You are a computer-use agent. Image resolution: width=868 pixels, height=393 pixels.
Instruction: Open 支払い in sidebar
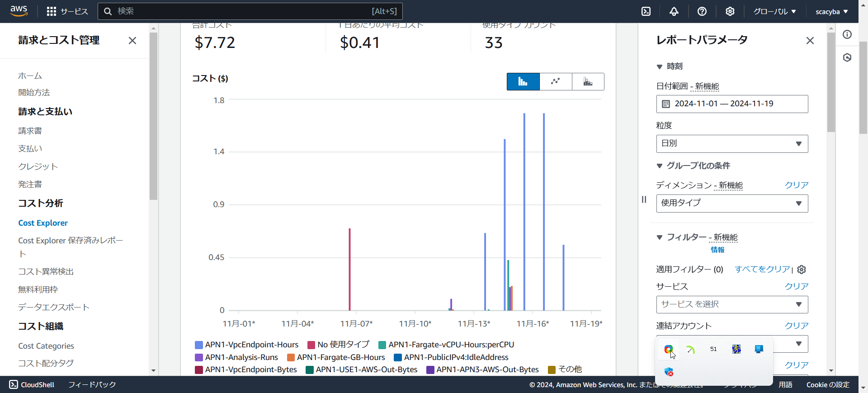click(x=30, y=149)
